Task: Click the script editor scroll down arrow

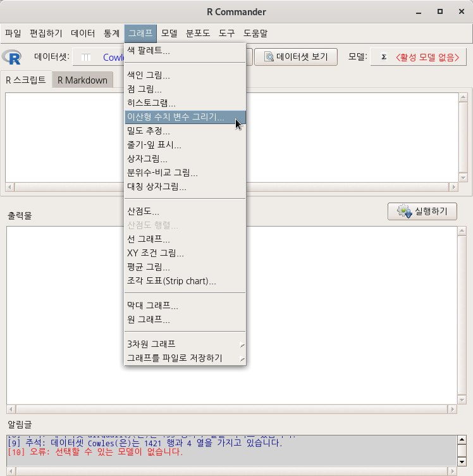Action: click(463, 178)
